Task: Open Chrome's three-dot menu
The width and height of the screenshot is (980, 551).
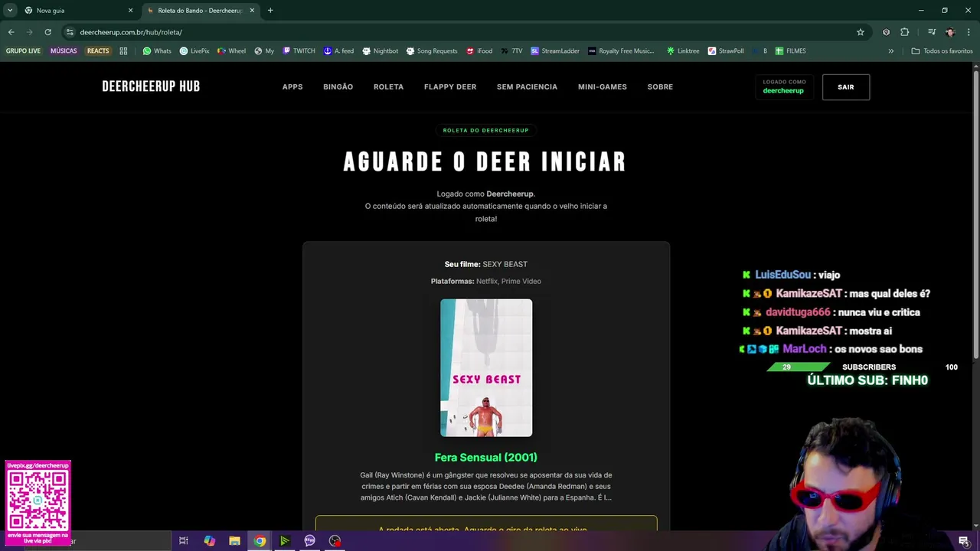Action: [x=969, y=32]
